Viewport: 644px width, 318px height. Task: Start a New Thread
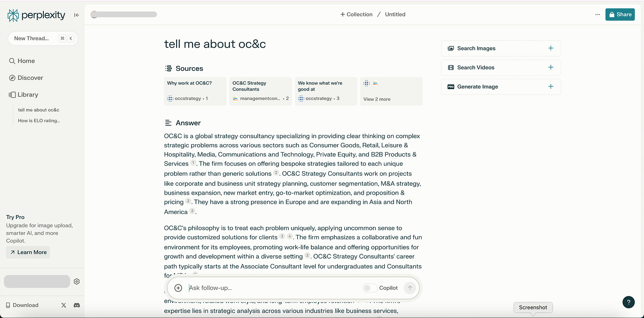(x=43, y=38)
